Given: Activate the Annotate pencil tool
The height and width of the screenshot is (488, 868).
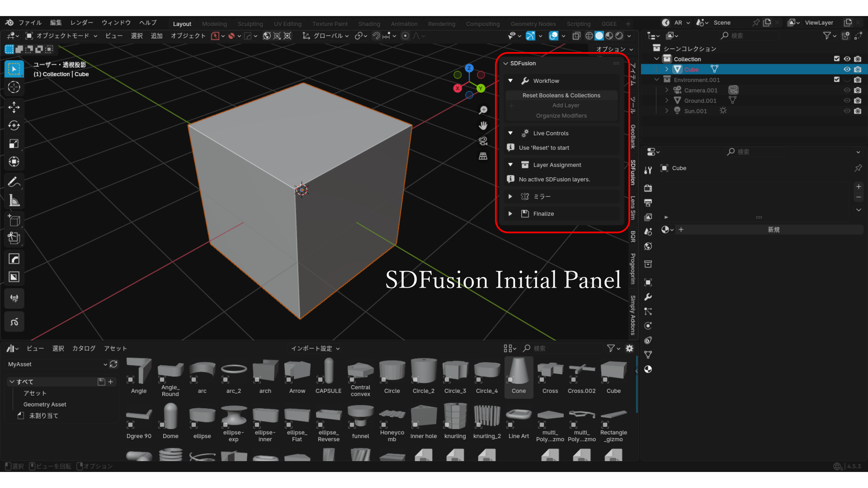Looking at the screenshot, I should [x=14, y=182].
